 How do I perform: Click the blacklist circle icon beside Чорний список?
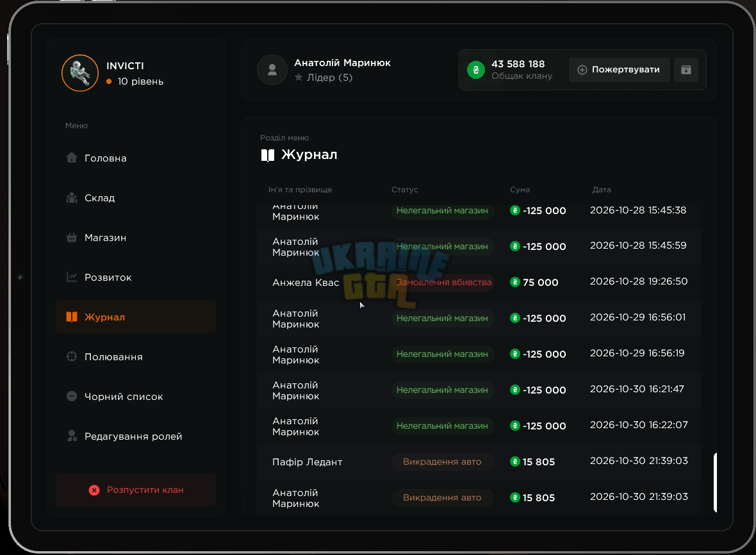[71, 396]
